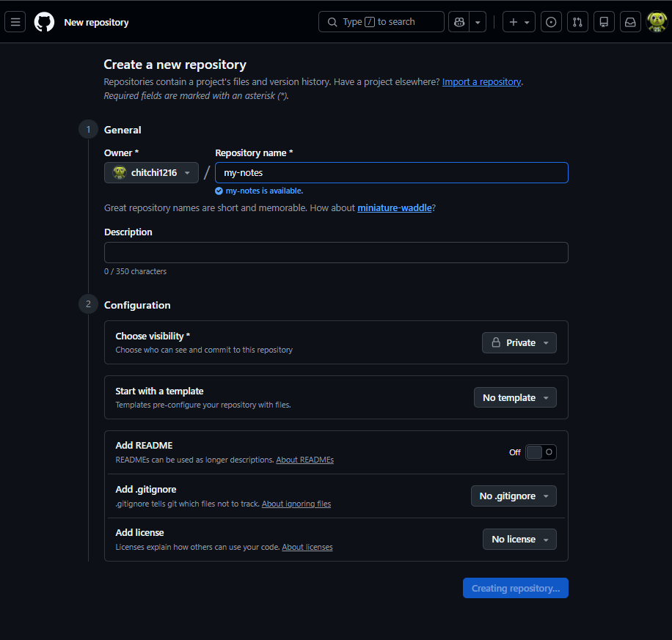Image resolution: width=672 pixels, height=640 pixels.
Task: Choose a .gitignore template dropdown
Action: tap(514, 496)
